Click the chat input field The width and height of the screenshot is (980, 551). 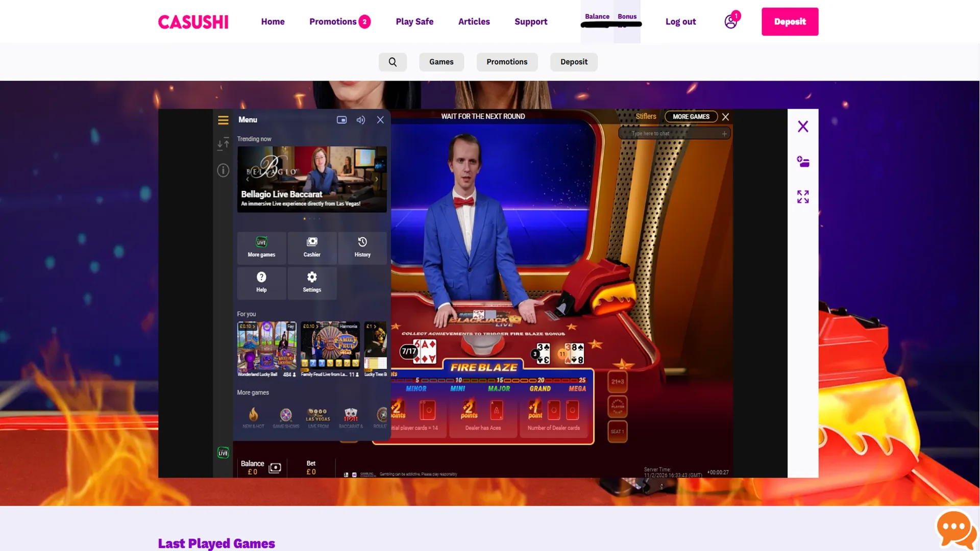(674, 134)
